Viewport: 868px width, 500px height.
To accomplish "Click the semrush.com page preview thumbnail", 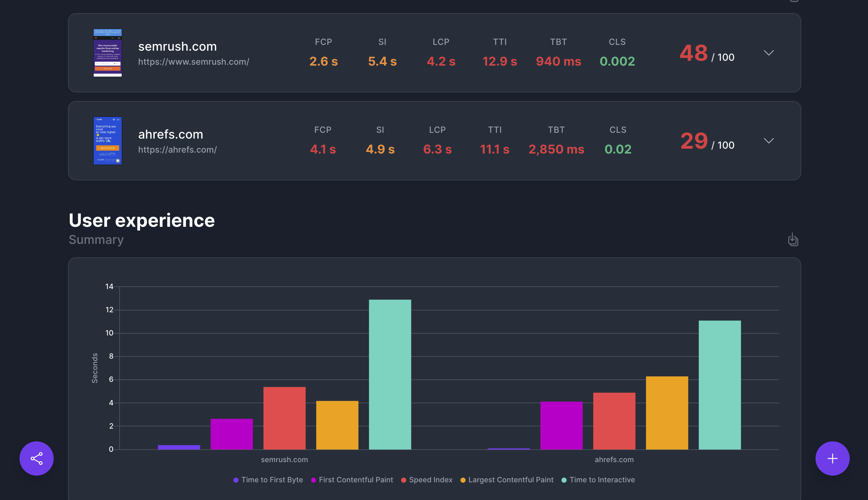I will 107,53.
